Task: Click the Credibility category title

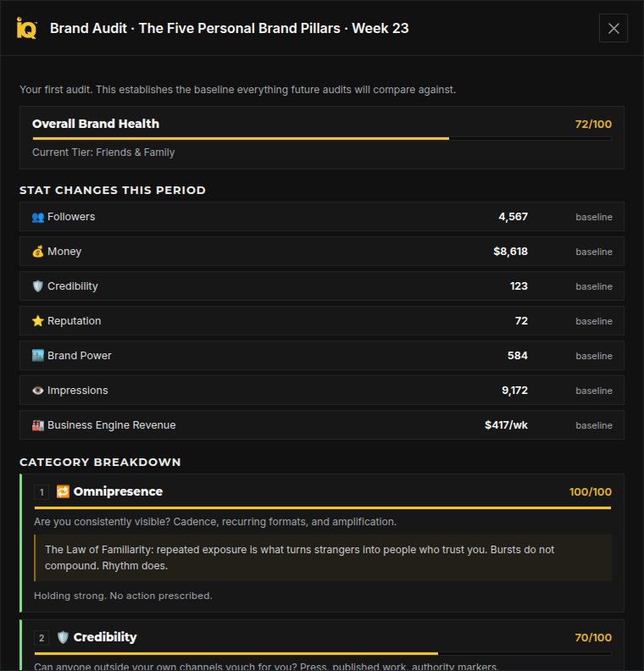Action: [105, 637]
